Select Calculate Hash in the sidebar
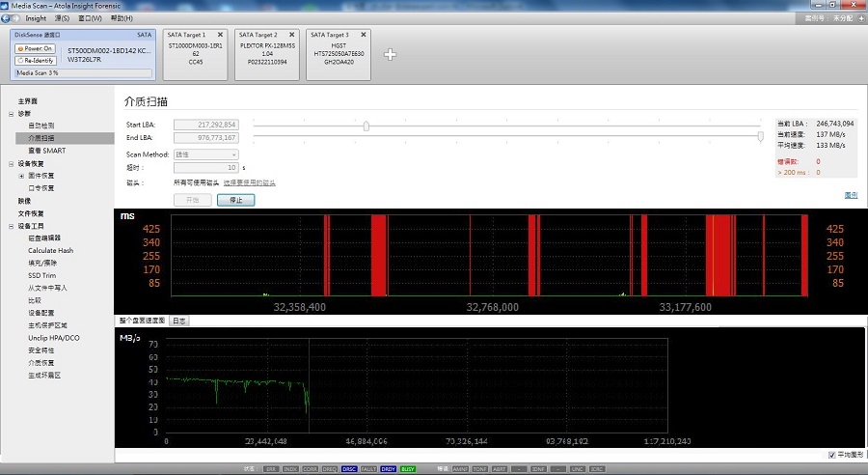This screenshot has height=475, width=868. point(51,251)
